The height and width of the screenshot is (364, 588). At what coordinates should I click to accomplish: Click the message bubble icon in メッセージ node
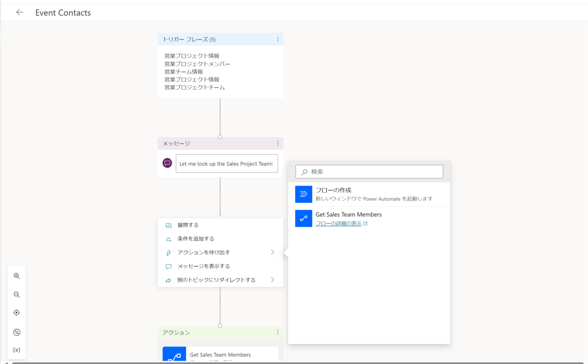167,162
